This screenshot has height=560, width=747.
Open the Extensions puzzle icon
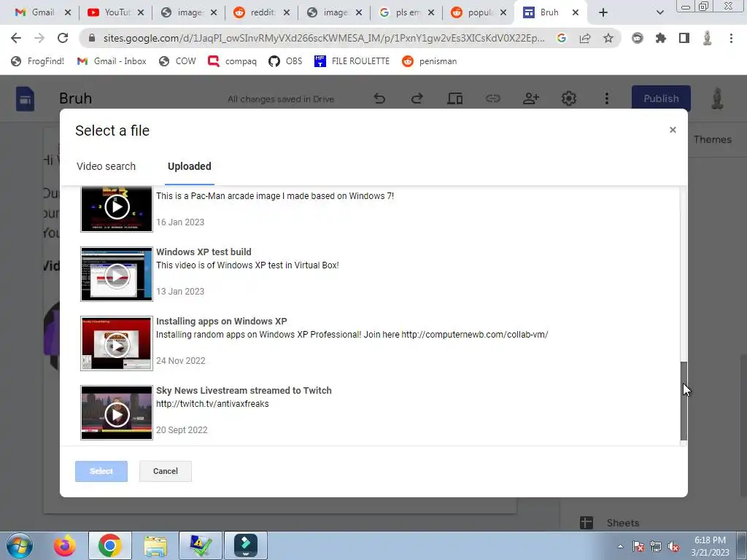pos(660,38)
